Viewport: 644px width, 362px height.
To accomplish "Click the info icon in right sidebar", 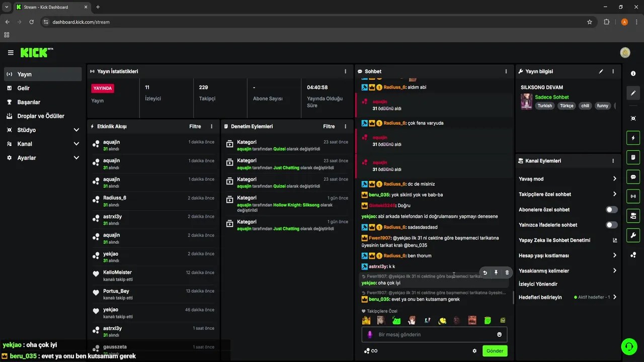I will pyautogui.click(x=633, y=73).
